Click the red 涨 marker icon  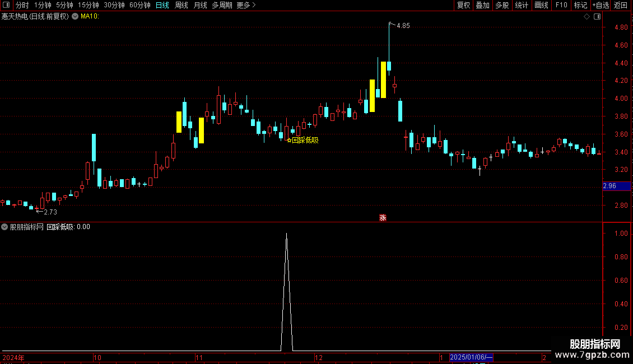tap(383, 217)
